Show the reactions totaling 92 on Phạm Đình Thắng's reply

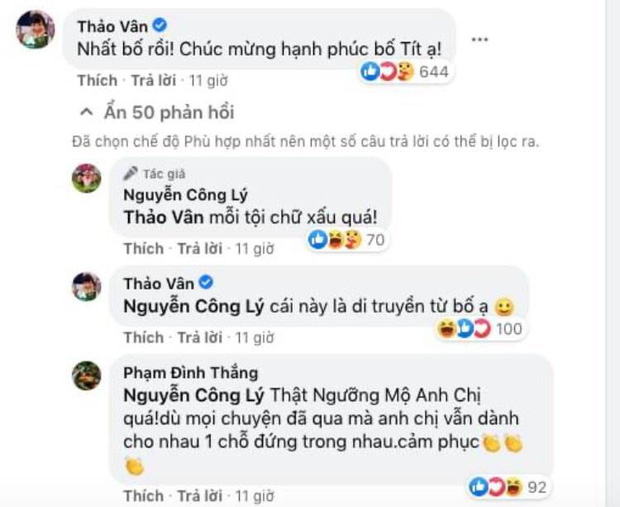(x=508, y=487)
